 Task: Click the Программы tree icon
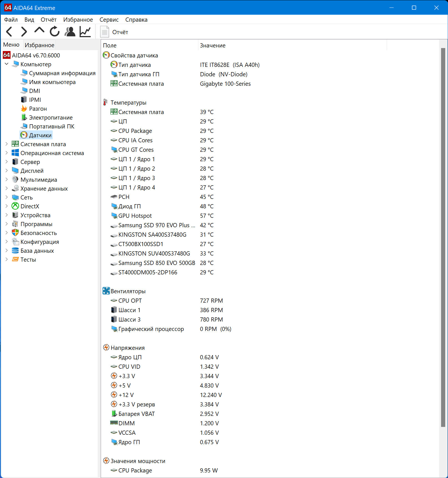click(15, 224)
